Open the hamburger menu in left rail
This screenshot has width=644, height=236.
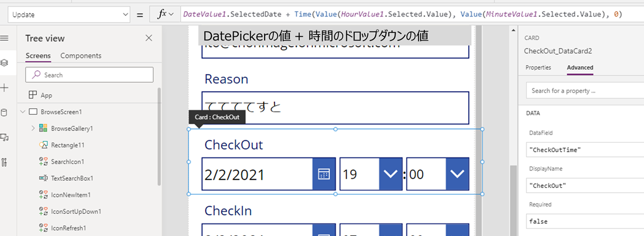point(5,38)
